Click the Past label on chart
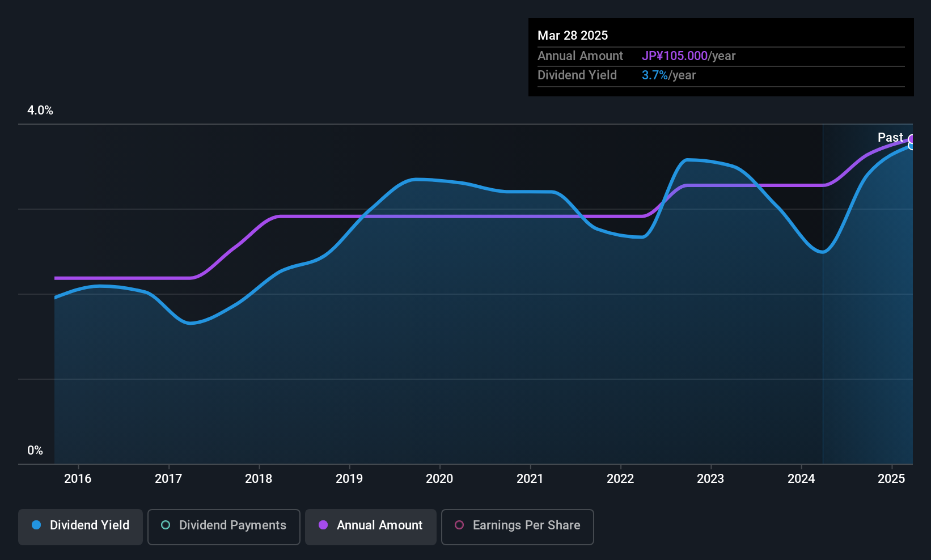This screenshot has width=931, height=560. click(890, 138)
